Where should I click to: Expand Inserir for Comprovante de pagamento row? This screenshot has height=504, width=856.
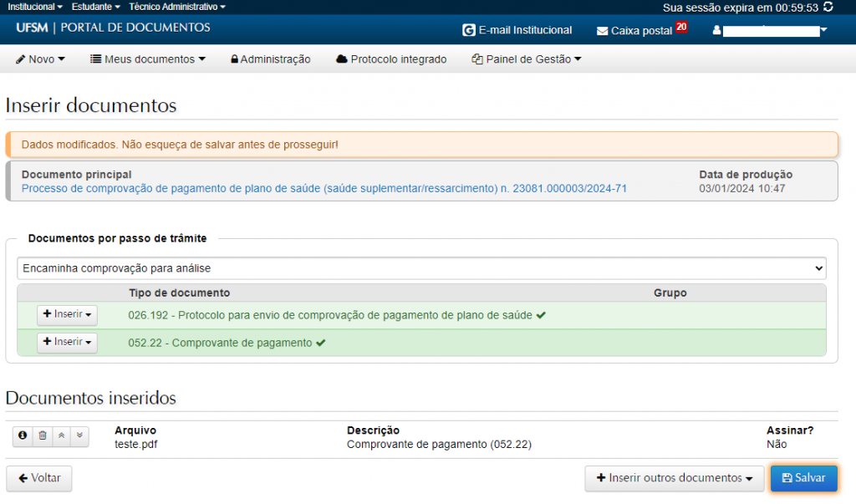67,343
